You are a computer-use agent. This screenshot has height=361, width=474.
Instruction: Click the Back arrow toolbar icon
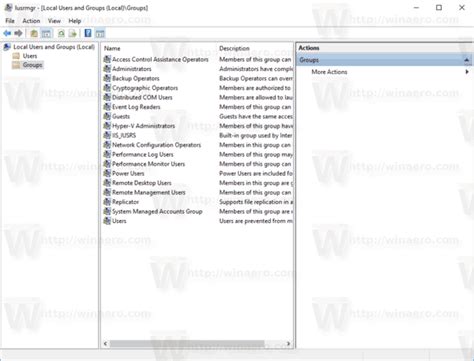point(7,33)
